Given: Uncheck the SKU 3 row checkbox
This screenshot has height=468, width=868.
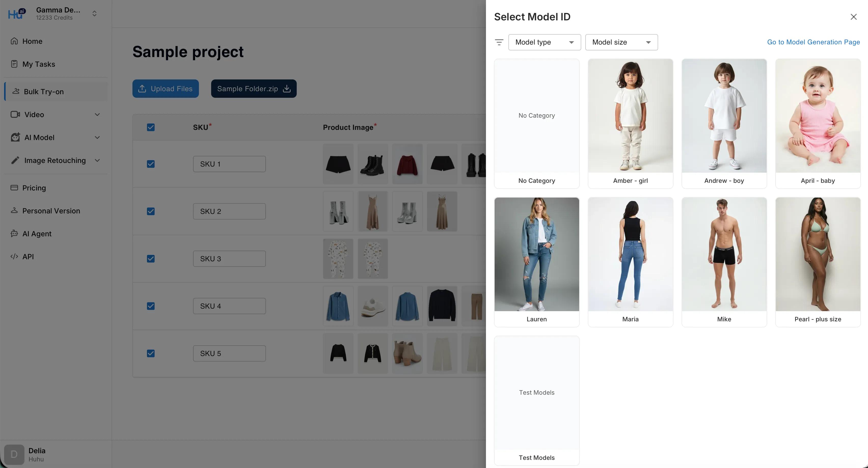Looking at the screenshot, I should click(x=151, y=259).
